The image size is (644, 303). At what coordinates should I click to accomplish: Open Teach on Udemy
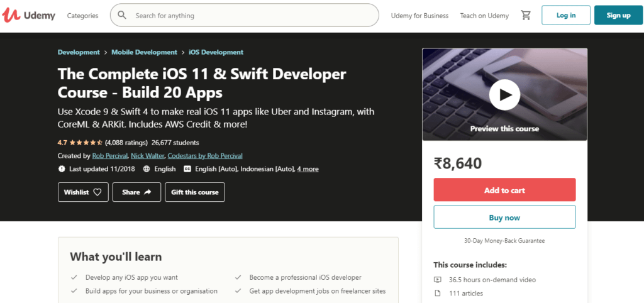484,16
